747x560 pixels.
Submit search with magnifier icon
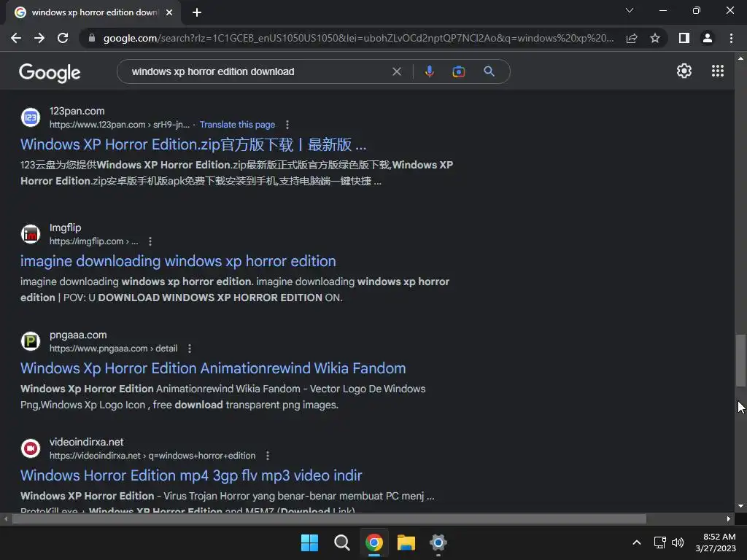point(489,71)
